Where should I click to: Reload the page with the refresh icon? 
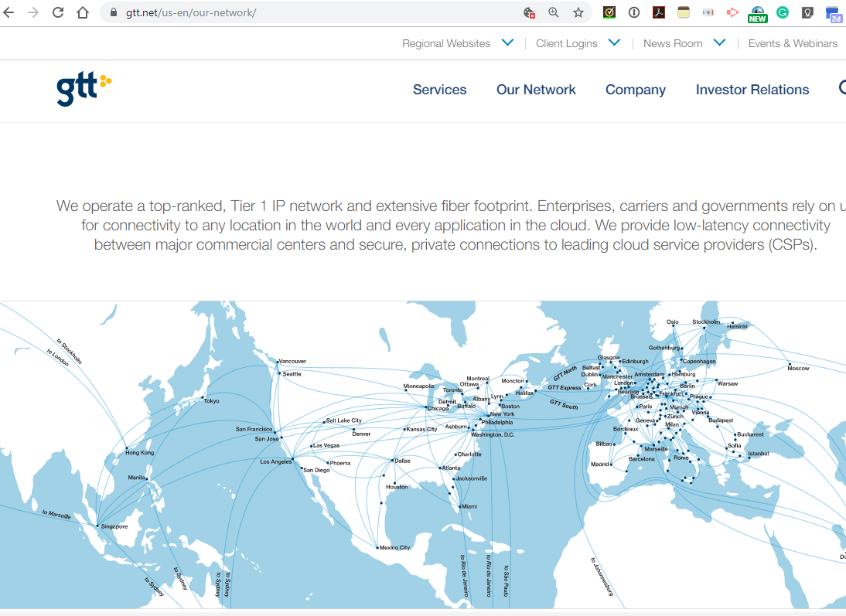click(x=58, y=12)
